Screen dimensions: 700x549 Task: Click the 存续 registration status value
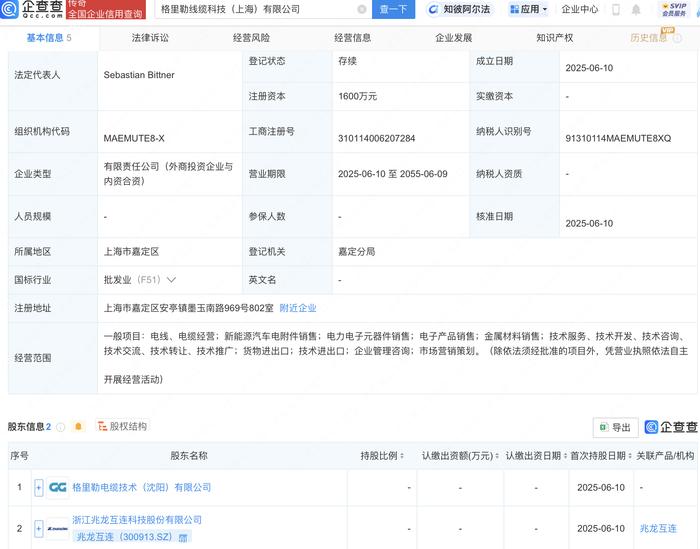(x=347, y=61)
